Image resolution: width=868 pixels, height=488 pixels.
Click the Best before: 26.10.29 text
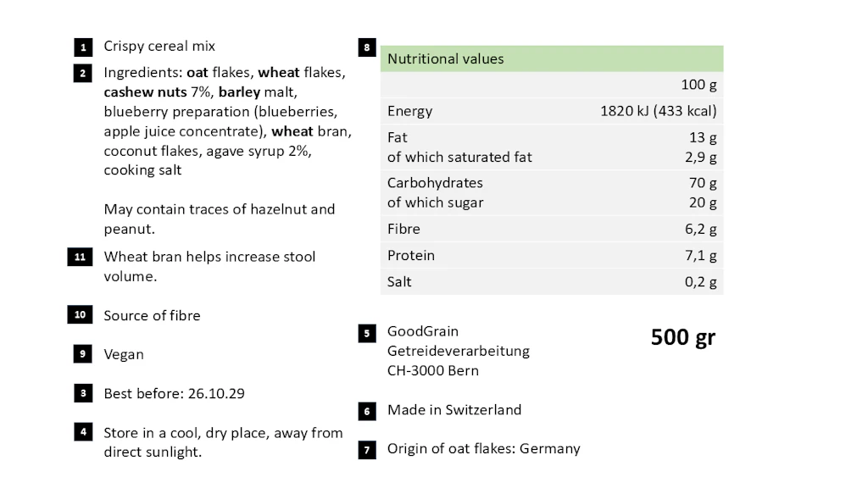coord(174,393)
